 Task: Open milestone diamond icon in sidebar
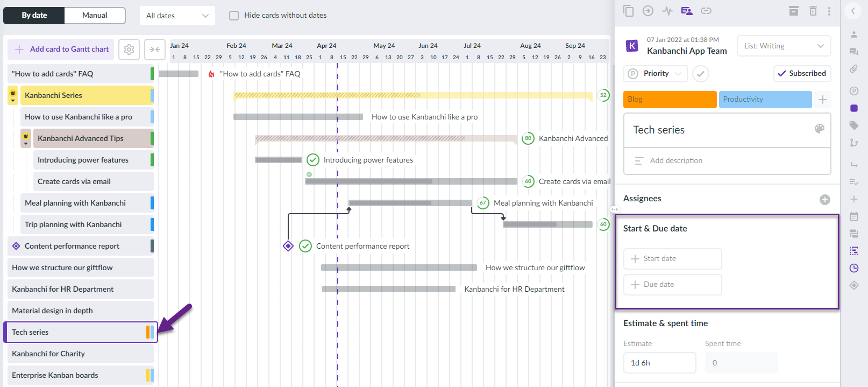(854, 285)
